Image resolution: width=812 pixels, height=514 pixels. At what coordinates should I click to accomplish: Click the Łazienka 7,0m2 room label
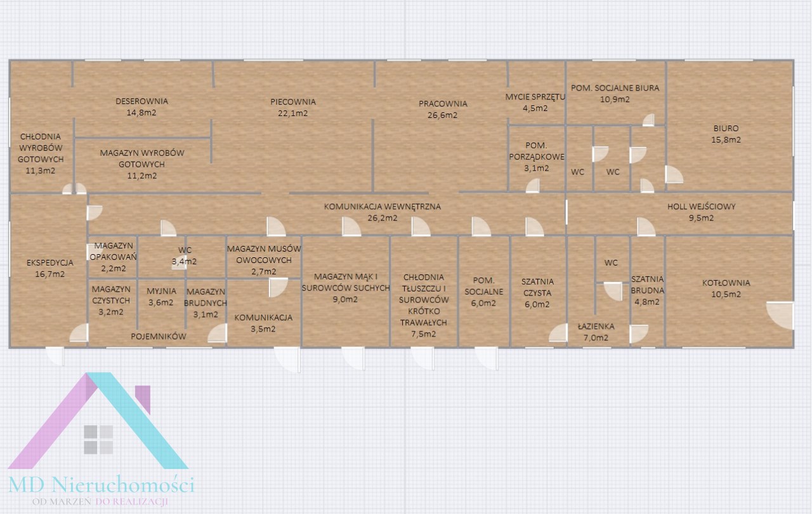[x=596, y=332]
